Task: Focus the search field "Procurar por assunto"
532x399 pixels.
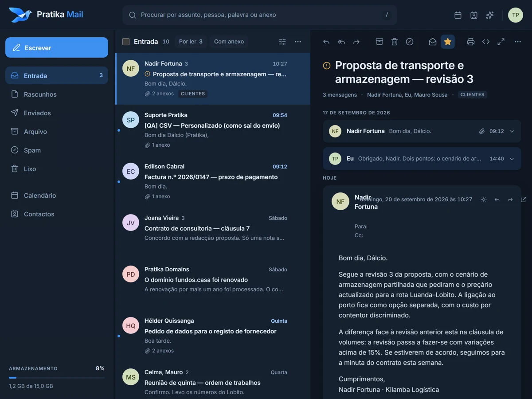Action: point(260,15)
